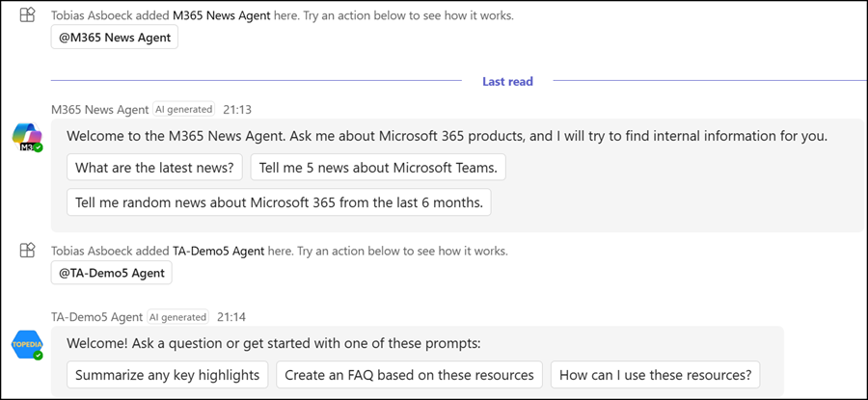Choose 'Tell me 5 news about Microsoft Teams.'
The height and width of the screenshot is (400, 868).
point(378,167)
